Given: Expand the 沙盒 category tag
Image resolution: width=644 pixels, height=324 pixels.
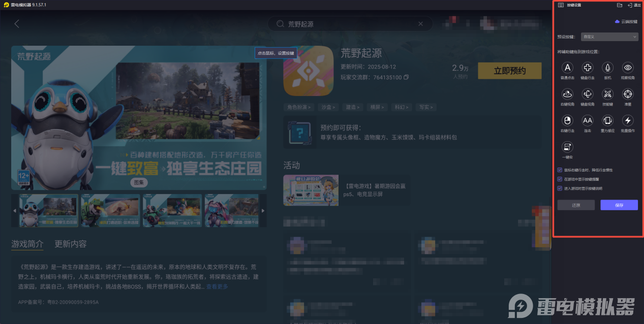Looking at the screenshot, I should (328, 107).
